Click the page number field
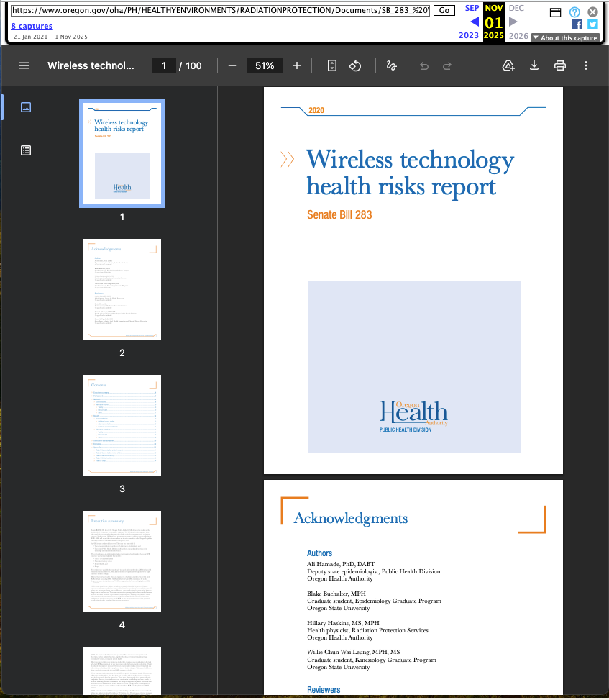This screenshot has width=609, height=700. [164, 65]
